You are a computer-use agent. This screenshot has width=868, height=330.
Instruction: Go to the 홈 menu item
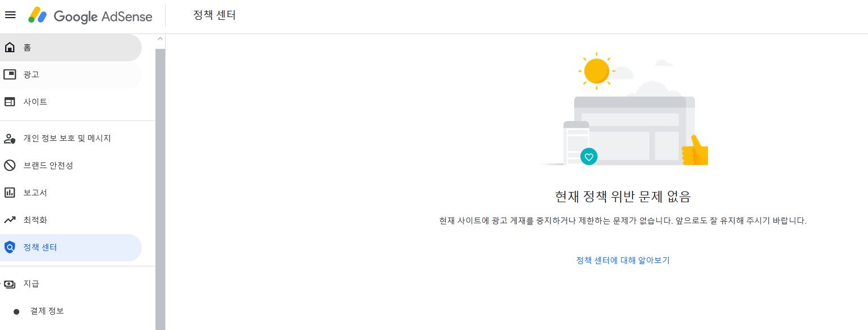click(71, 47)
